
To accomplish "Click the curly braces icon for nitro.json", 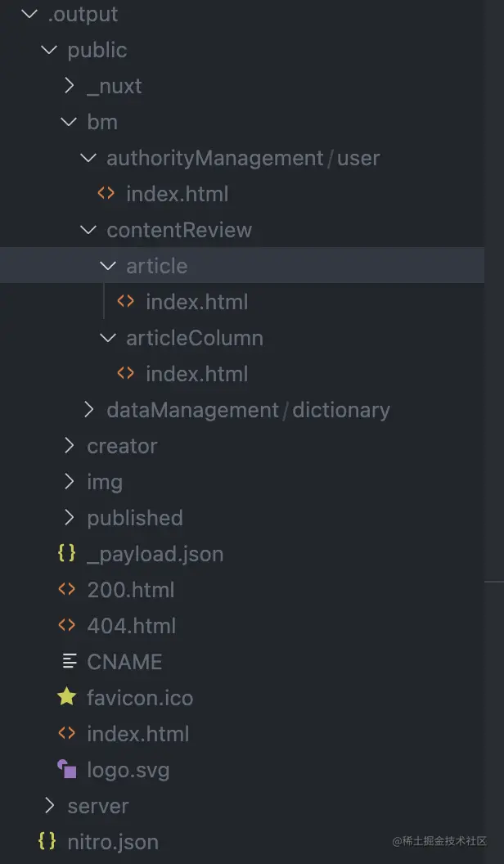I will tap(47, 841).
